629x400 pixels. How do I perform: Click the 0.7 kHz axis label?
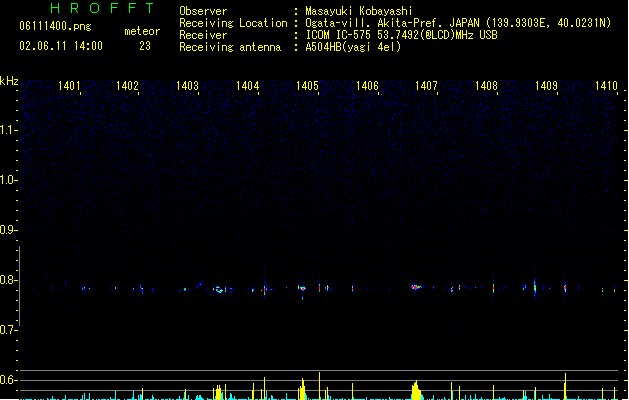coord(8,330)
